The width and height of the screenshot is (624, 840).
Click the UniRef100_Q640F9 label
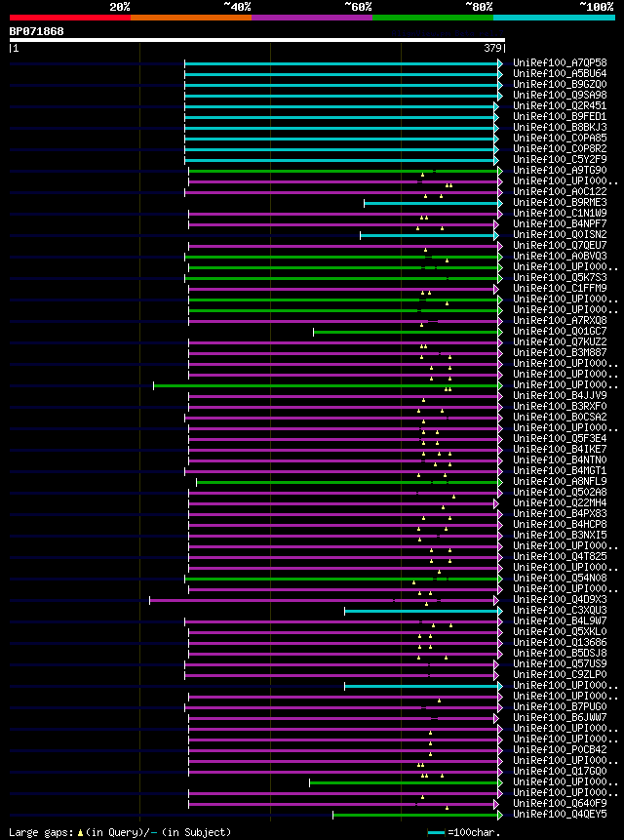[560, 803]
